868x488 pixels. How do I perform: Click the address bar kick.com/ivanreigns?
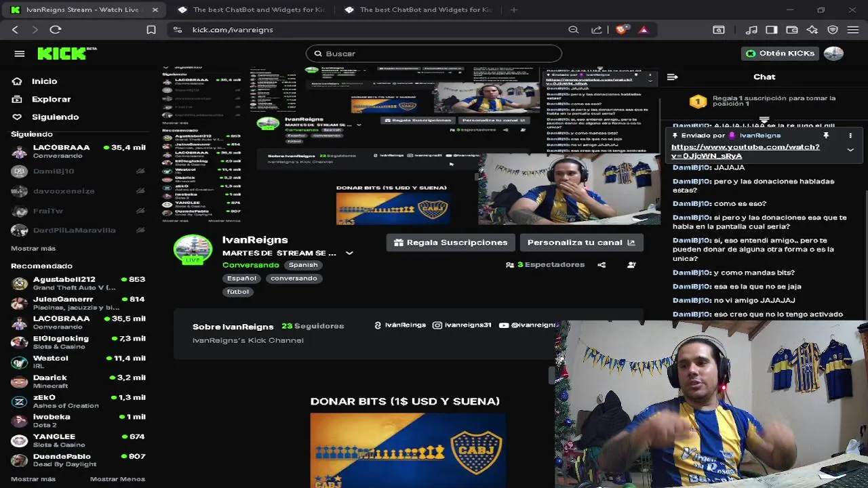tap(233, 30)
